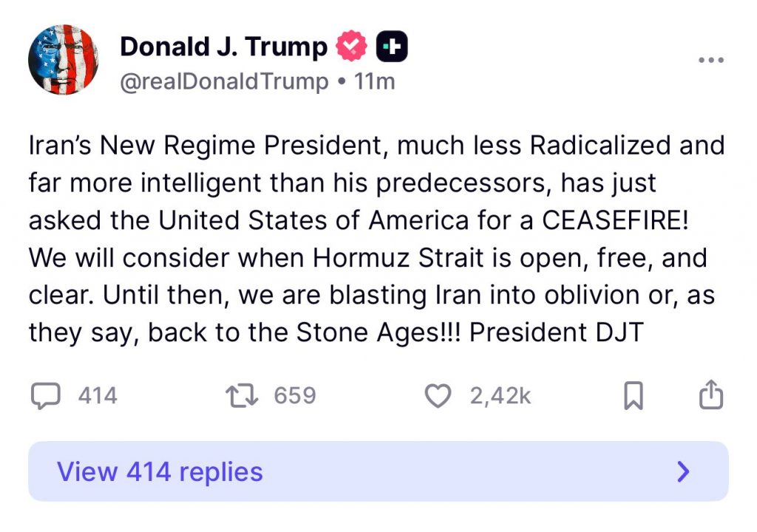Click the share upload icon

click(710, 395)
